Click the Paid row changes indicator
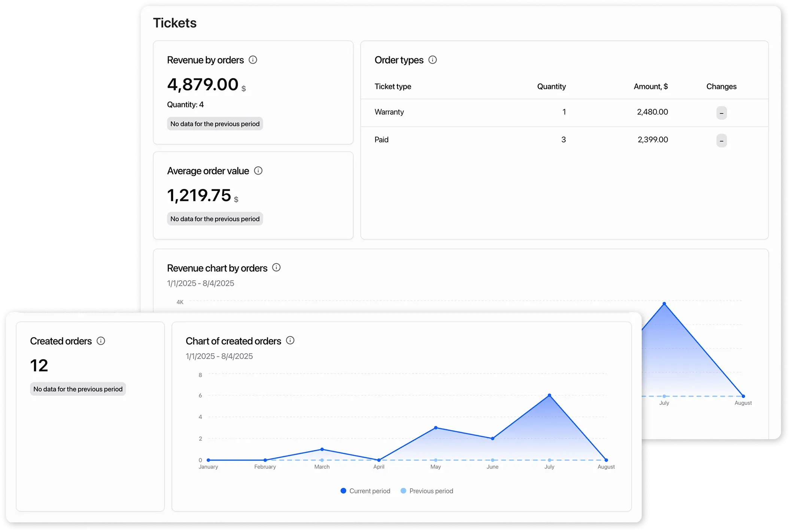This screenshot has width=790, height=532. pyautogui.click(x=721, y=140)
